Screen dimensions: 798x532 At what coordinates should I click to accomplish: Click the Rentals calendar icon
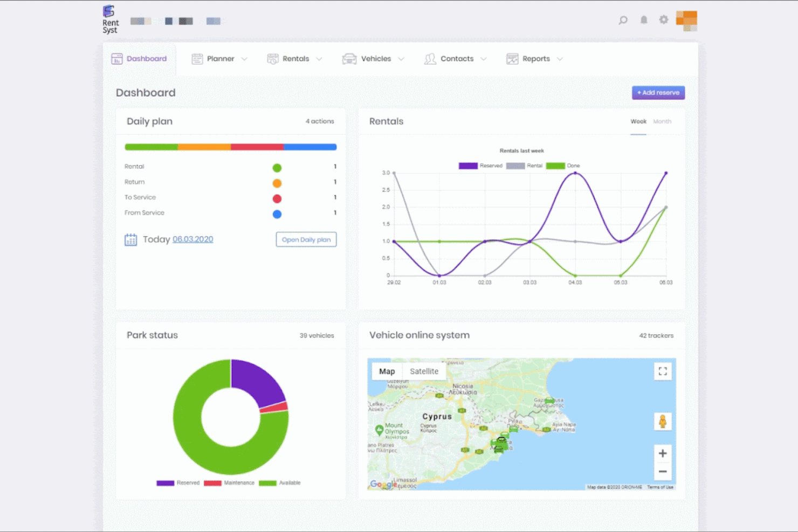[x=273, y=59]
